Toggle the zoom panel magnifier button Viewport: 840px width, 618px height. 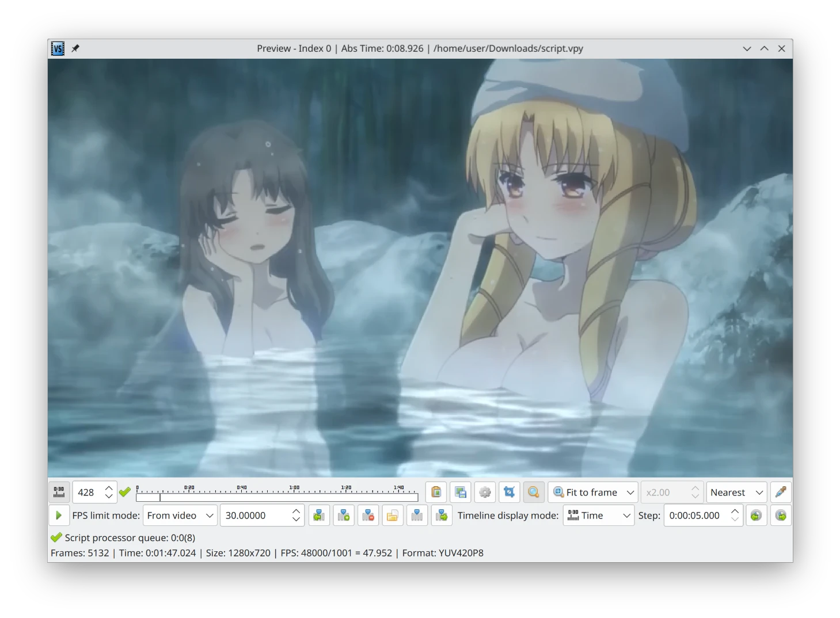(x=534, y=493)
